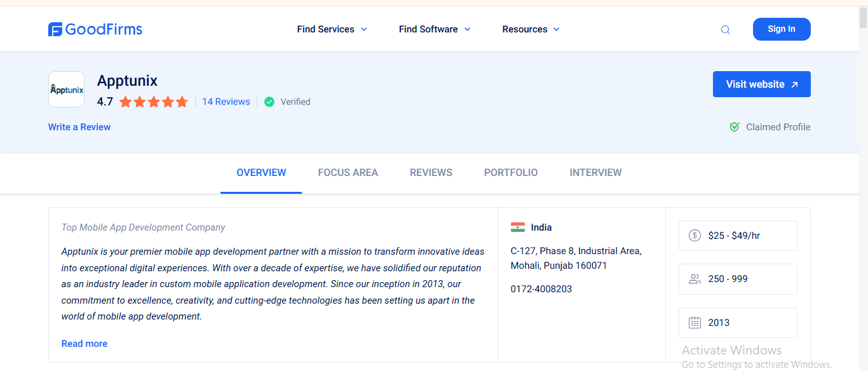
Task: Switch to the Overview tab
Action: 261,173
